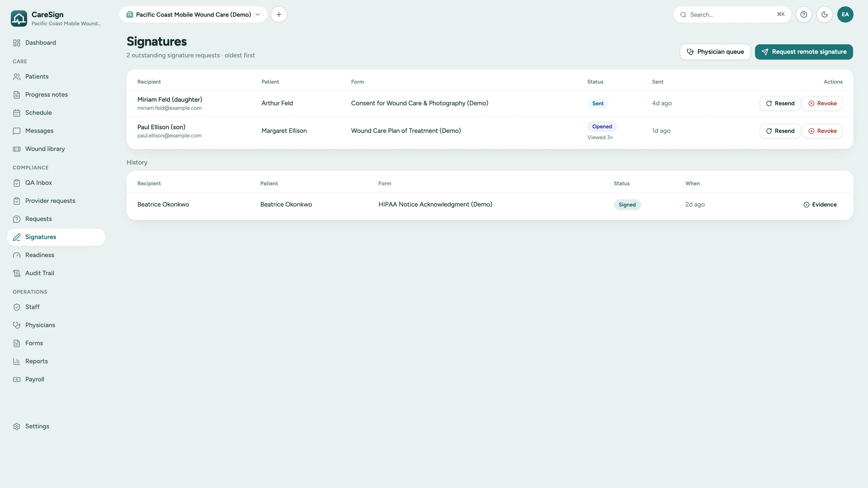Open the Requests sidebar item
The image size is (868, 488).
[56, 219]
